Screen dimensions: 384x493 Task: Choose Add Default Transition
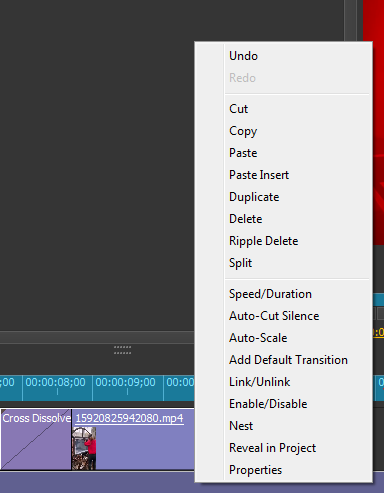[x=283, y=360]
